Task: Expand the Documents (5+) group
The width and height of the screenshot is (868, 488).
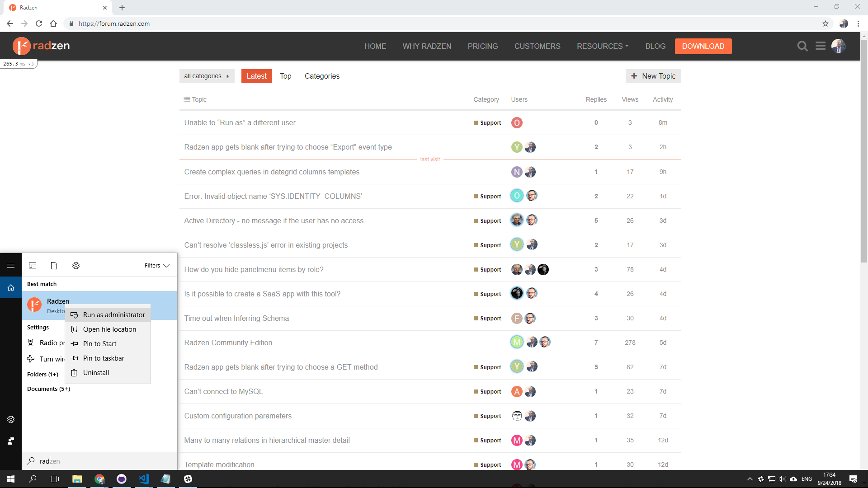Action: 48,389
